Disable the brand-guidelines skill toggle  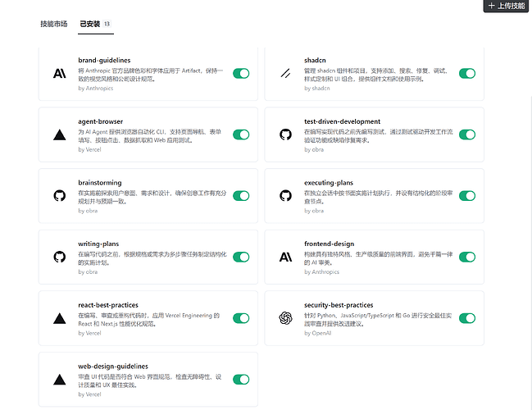click(x=241, y=73)
